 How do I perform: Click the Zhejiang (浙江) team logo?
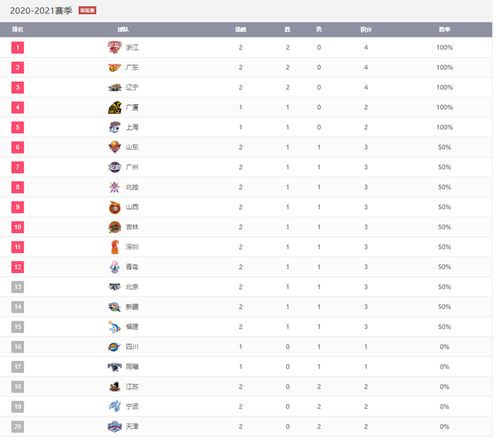click(x=115, y=47)
